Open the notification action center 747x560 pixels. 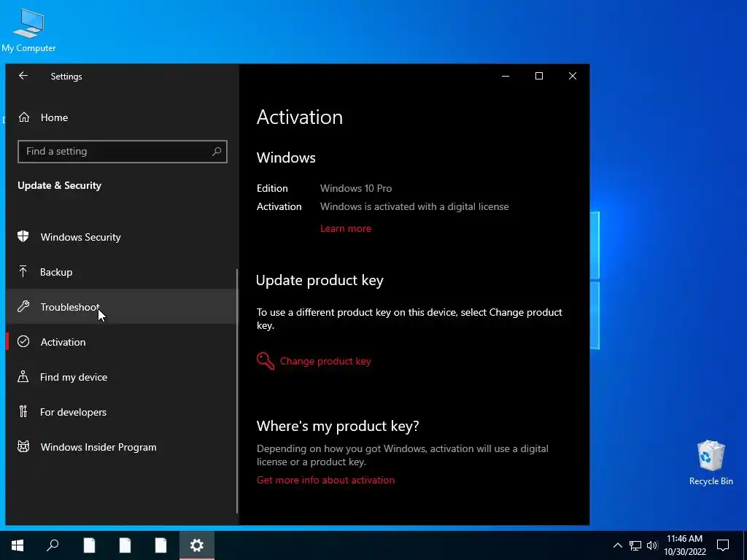[723, 545]
